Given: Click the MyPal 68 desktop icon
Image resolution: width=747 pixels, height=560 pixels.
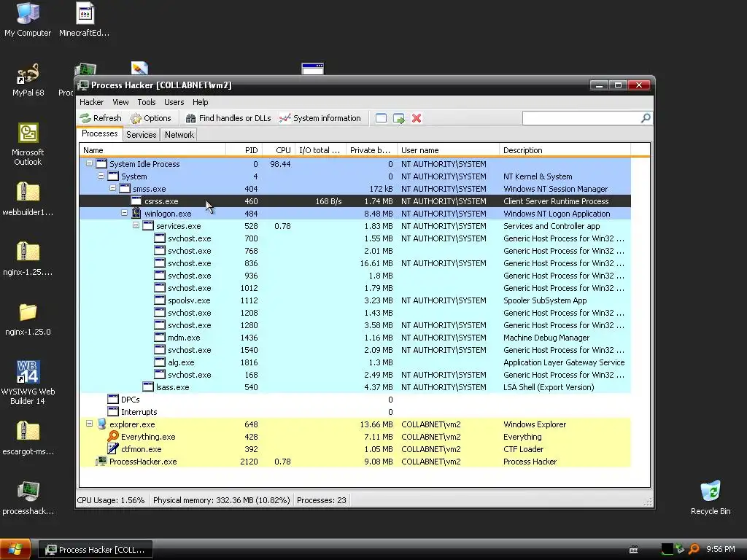Looking at the screenshot, I should point(28,79).
